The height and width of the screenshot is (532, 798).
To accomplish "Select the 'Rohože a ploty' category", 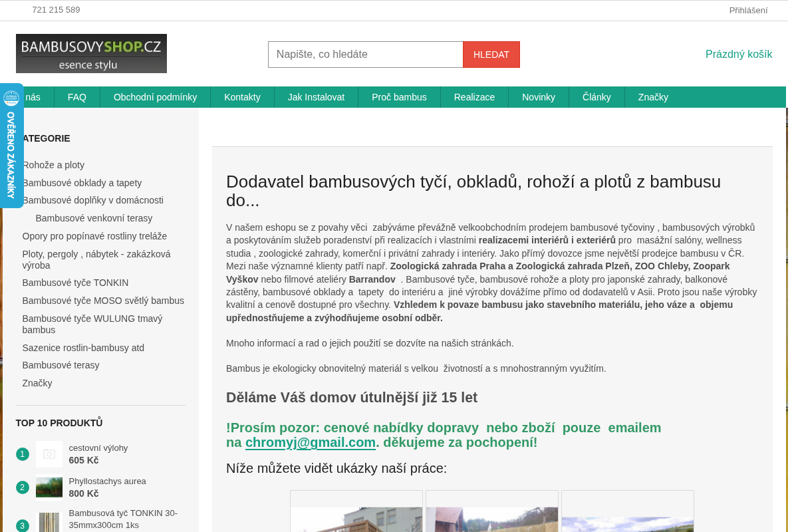I will click(53, 165).
